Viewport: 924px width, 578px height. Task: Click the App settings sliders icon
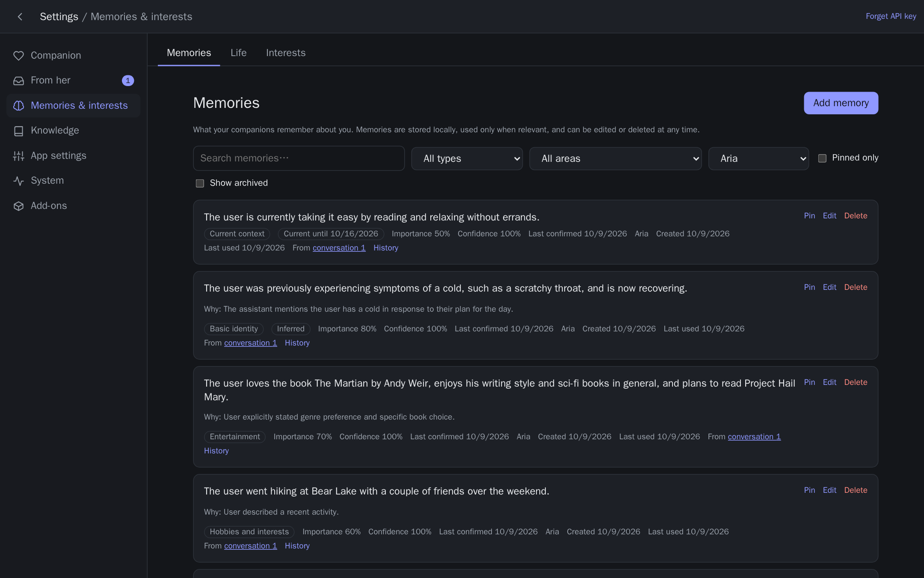(x=18, y=156)
